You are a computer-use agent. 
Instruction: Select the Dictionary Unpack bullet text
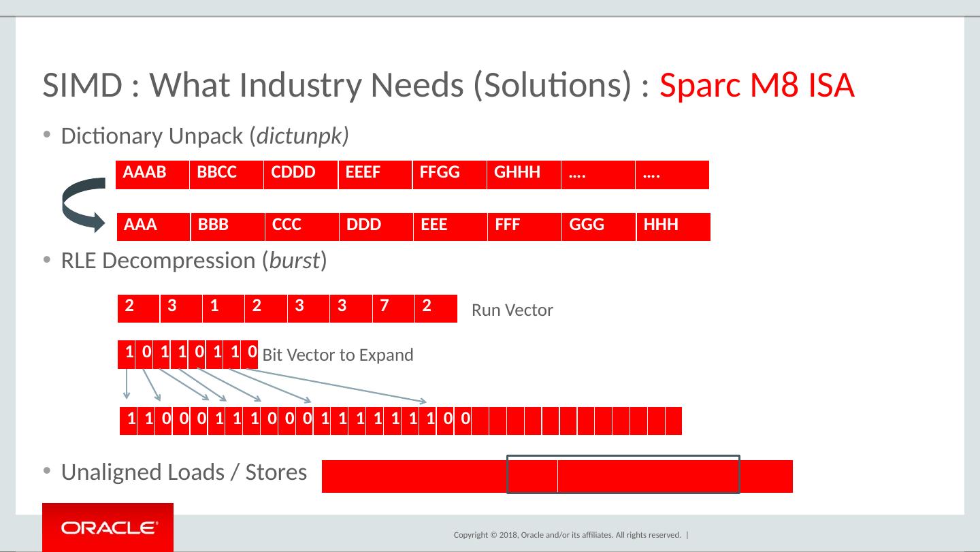pyautogui.click(x=205, y=137)
